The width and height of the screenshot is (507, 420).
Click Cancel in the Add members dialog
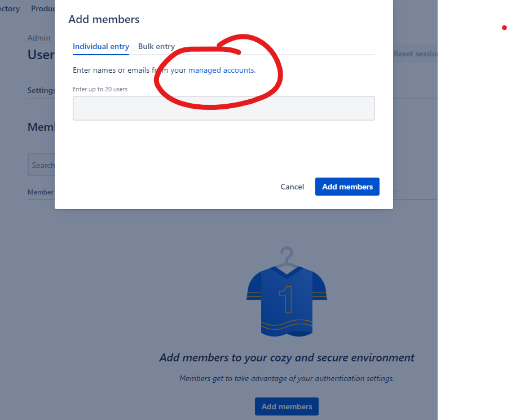pos(292,187)
